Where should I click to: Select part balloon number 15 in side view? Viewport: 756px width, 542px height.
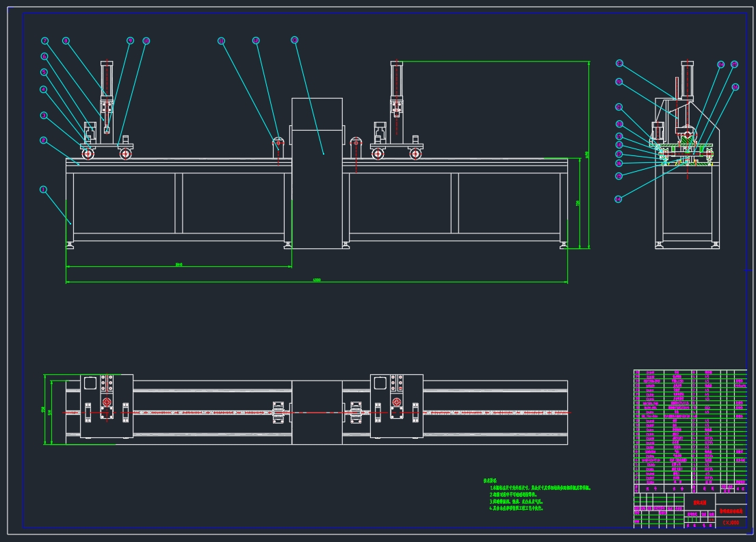pos(619,176)
